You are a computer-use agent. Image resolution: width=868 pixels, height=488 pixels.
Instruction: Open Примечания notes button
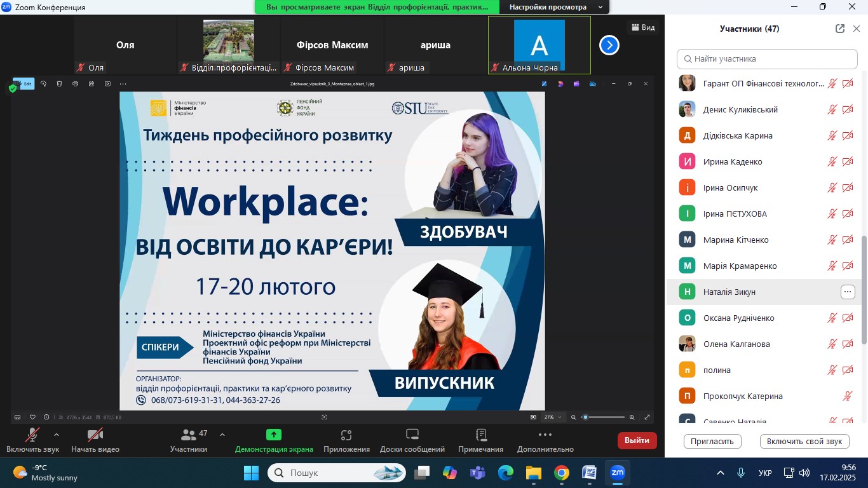pos(481,440)
